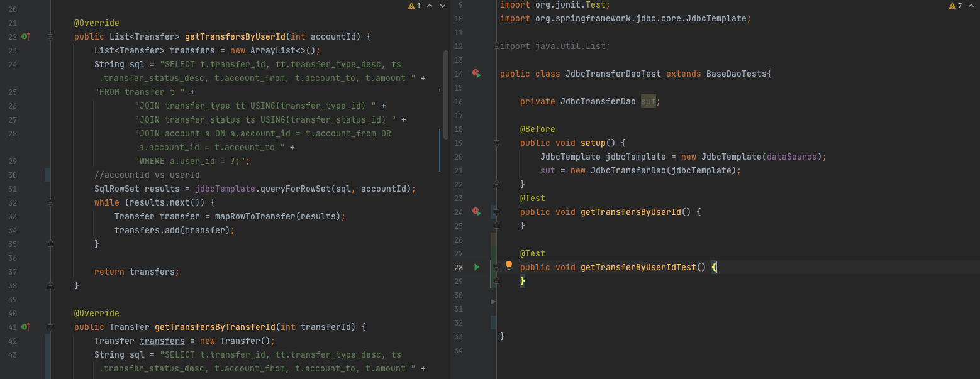Click the 'JOIN transfer_status ts' string line
This screenshot has height=379, width=980.
click(x=265, y=119)
